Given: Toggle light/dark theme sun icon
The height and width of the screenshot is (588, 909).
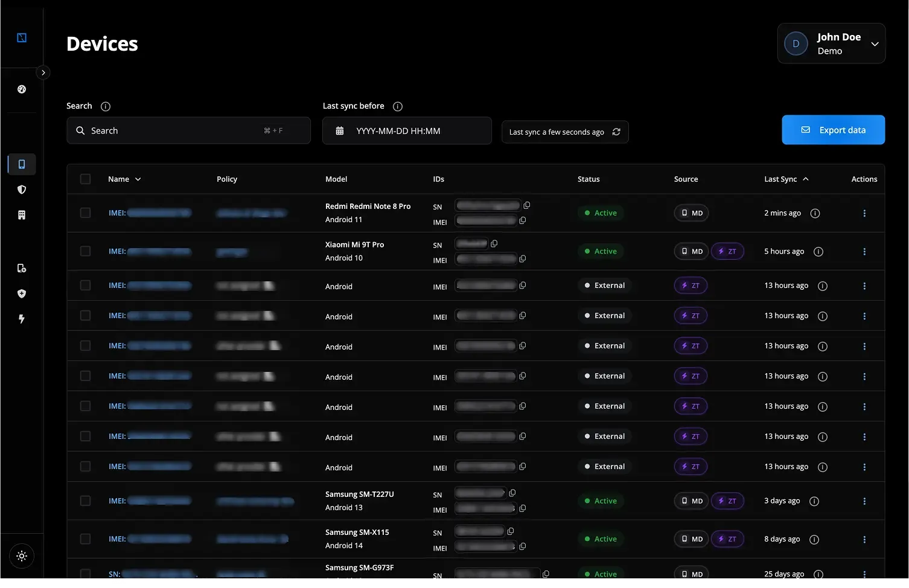Looking at the screenshot, I should click(x=22, y=556).
